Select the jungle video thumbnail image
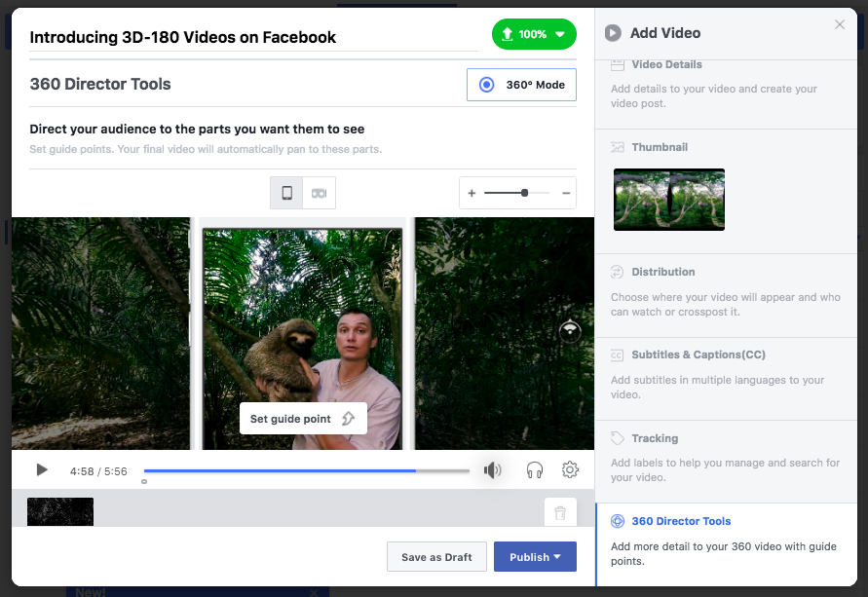The width and height of the screenshot is (868, 597). tap(668, 200)
